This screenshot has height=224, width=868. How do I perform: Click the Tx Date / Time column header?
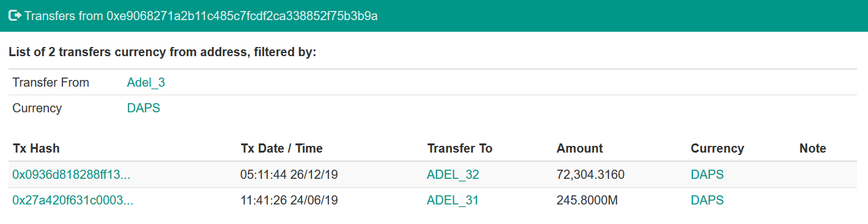(x=281, y=148)
